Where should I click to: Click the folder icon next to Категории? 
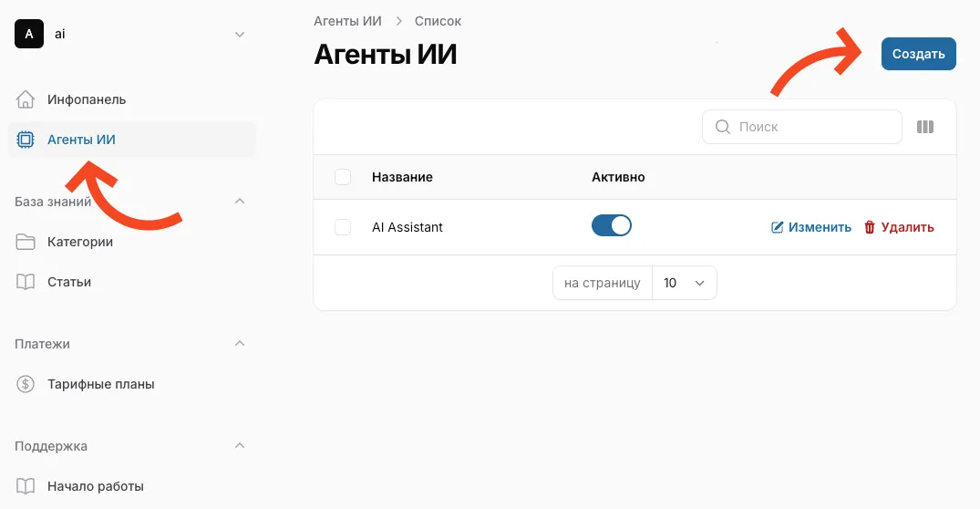[x=26, y=242]
